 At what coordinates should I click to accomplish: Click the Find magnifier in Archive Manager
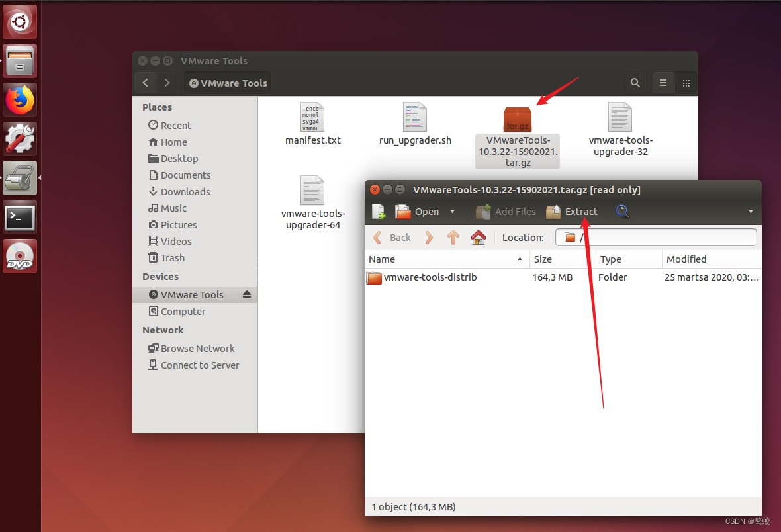pos(622,212)
